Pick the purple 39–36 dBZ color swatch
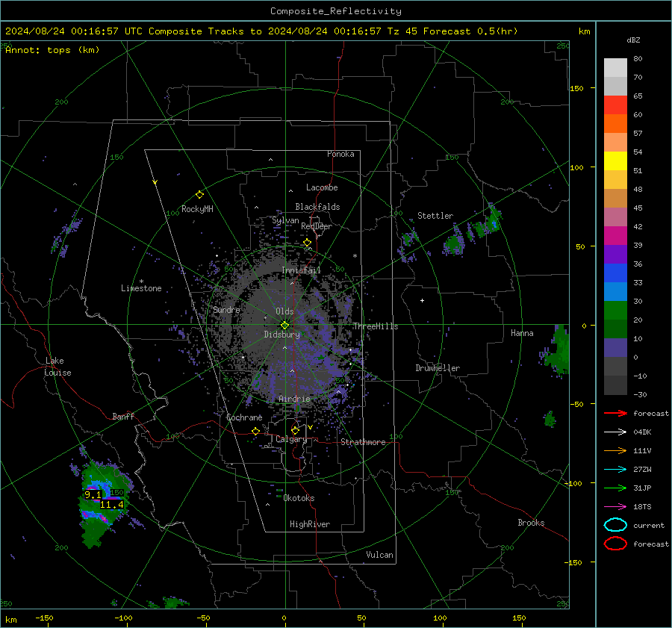This screenshot has height=628, width=672. click(x=615, y=254)
